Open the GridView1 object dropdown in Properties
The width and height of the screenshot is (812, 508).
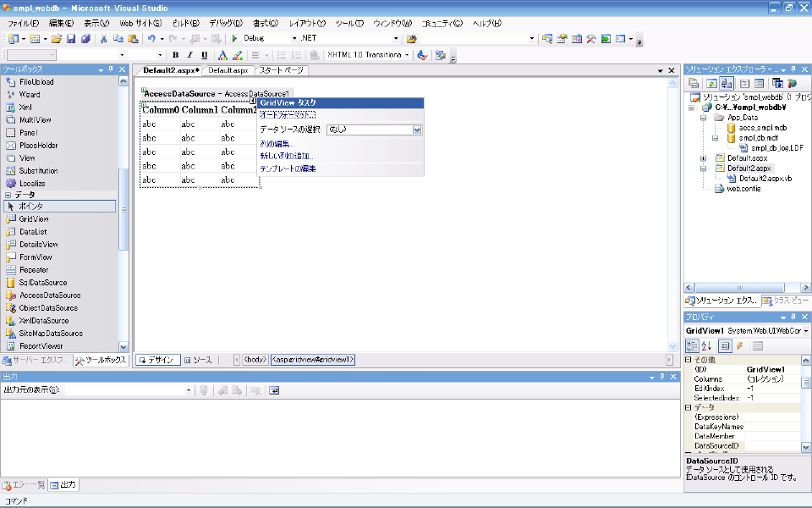pos(805,331)
